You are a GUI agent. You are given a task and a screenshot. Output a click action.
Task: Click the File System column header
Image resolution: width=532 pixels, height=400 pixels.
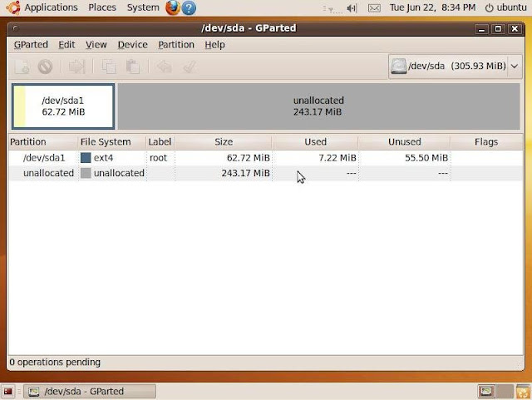pos(112,142)
